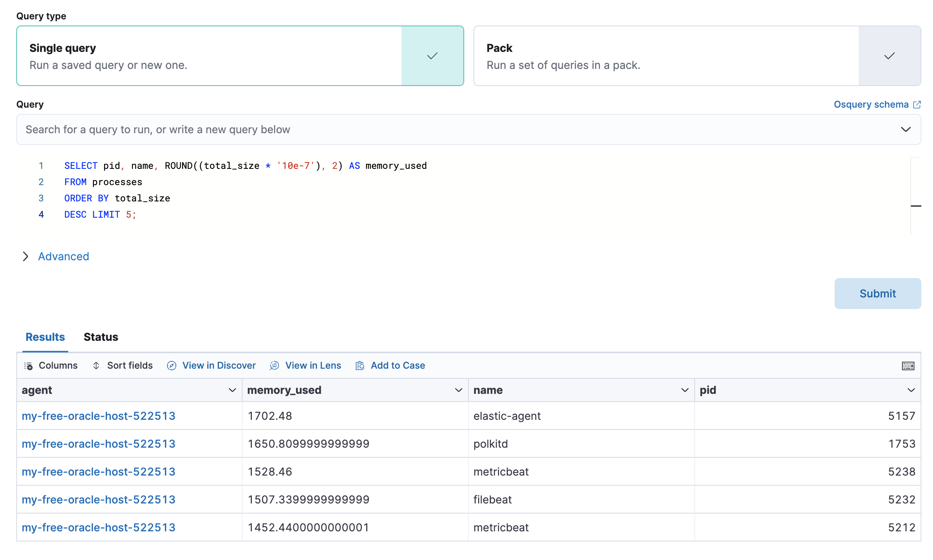Expand the Advanced section

(x=63, y=256)
